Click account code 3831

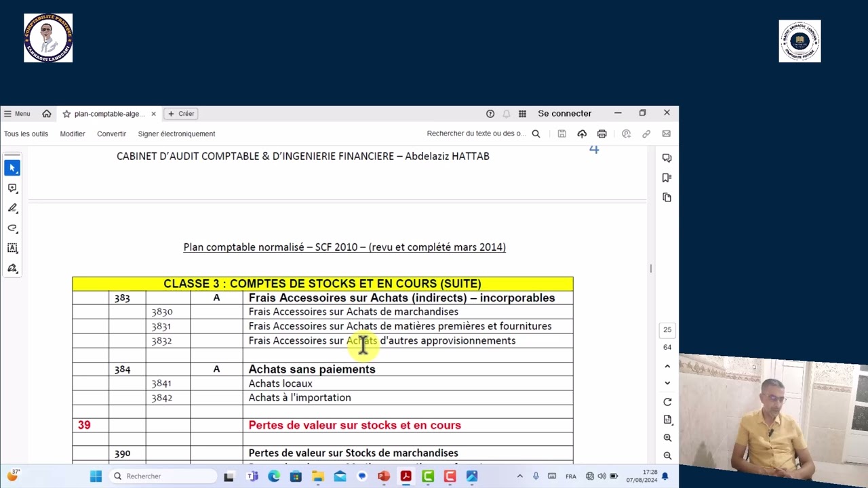point(161,326)
